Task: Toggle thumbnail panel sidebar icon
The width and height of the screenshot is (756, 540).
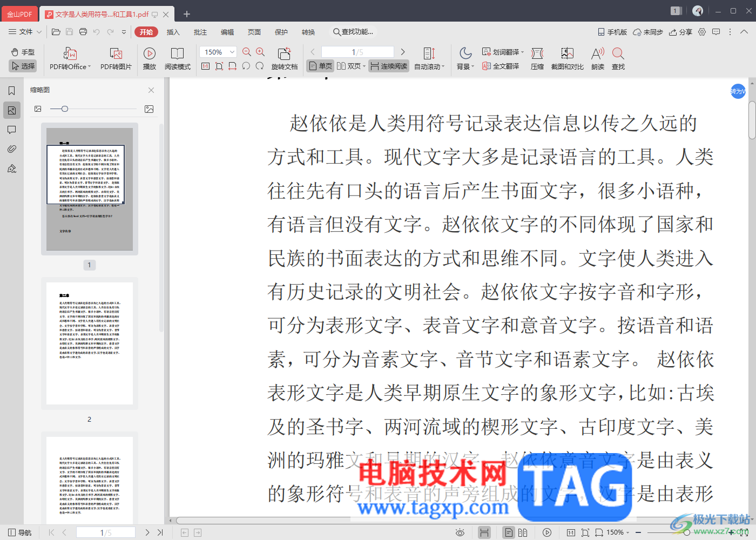Action: (x=11, y=110)
